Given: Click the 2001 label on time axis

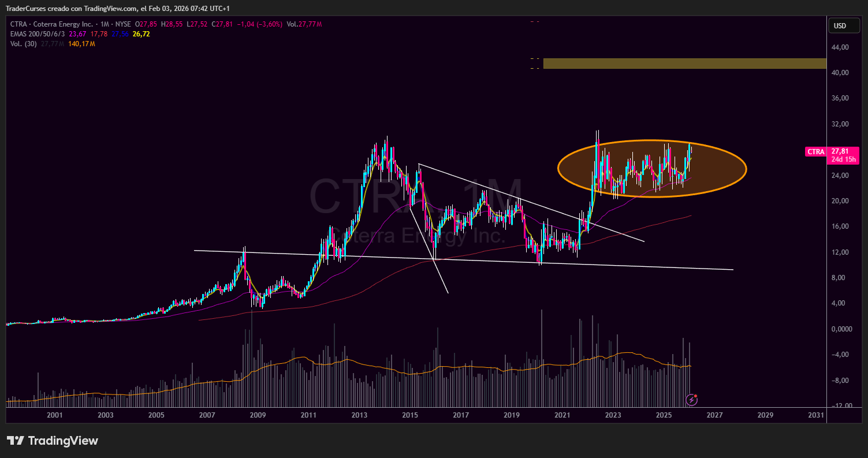Looking at the screenshot, I should coord(54,415).
